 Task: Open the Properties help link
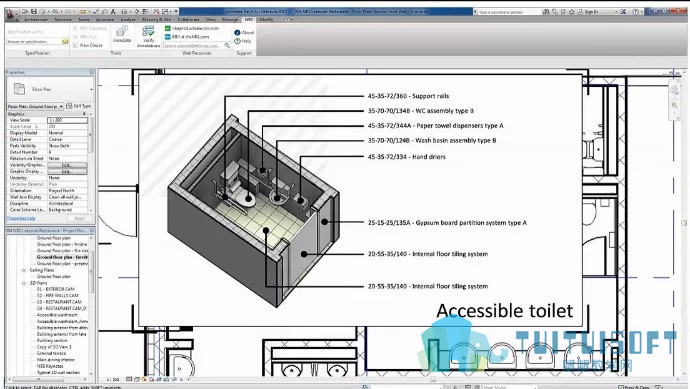21,218
